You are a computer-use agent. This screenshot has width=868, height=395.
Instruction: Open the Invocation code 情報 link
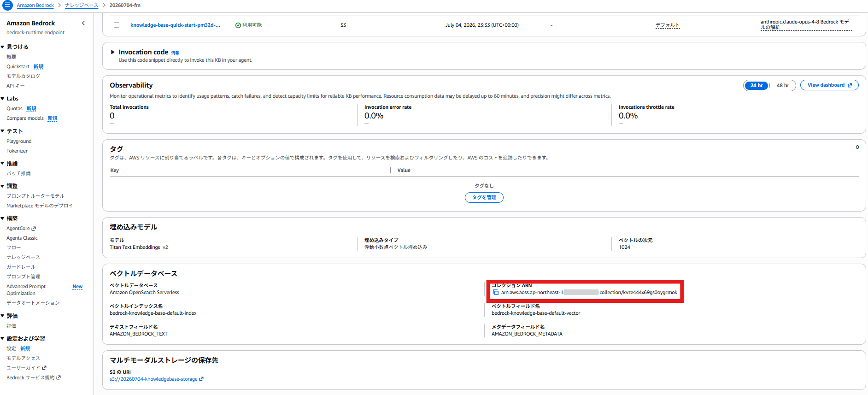[175, 53]
